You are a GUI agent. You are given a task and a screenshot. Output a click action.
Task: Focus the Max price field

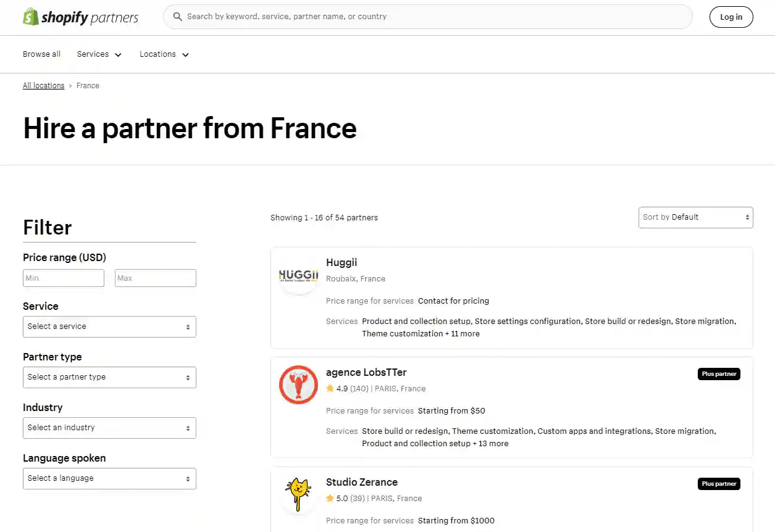pyautogui.click(x=156, y=278)
